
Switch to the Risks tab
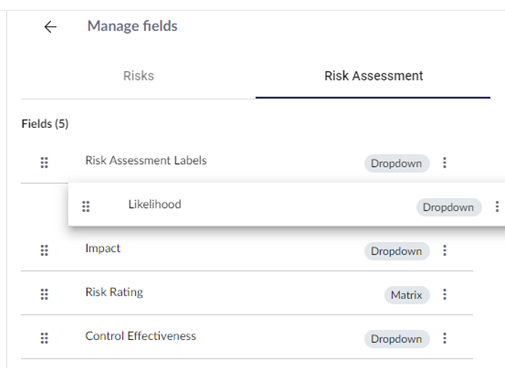[x=138, y=76]
